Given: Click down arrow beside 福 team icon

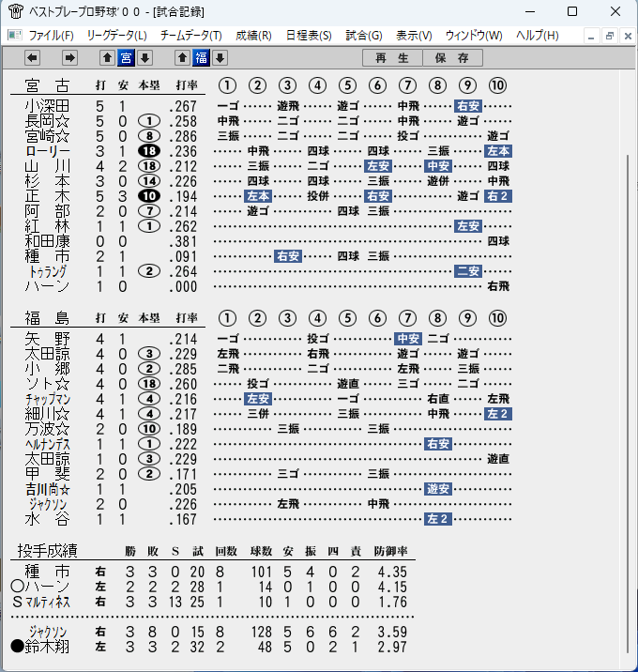Looking at the screenshot, I should click(x=220, y=57).
